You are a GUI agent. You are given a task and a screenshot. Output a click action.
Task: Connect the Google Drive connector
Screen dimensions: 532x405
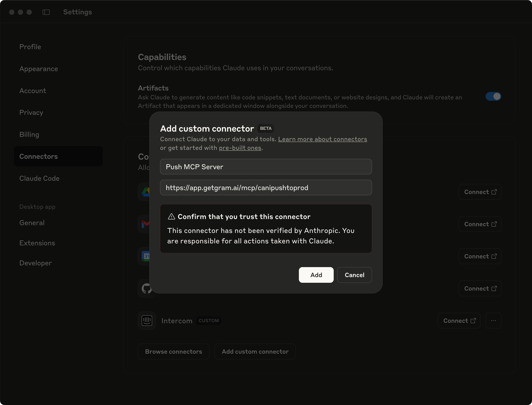480,192
